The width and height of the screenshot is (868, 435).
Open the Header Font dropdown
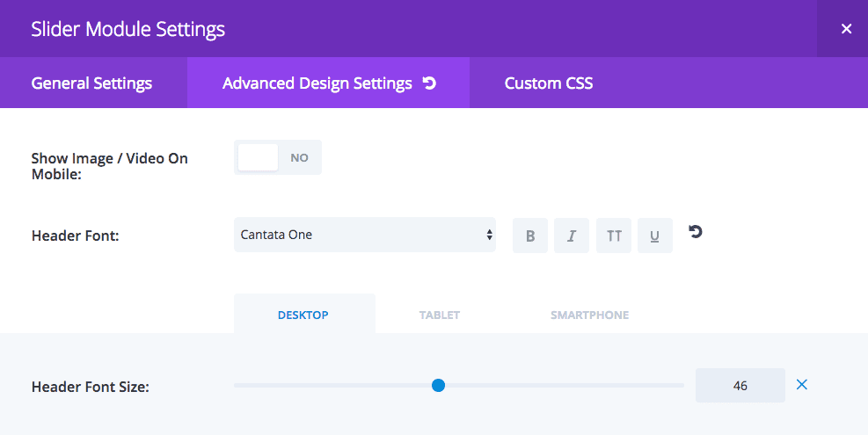(x=365, y=235)
